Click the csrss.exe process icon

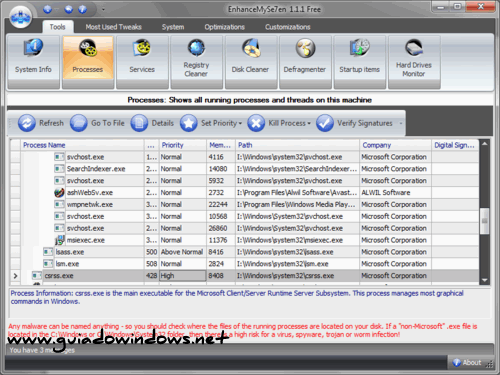[x=37, y=276]
